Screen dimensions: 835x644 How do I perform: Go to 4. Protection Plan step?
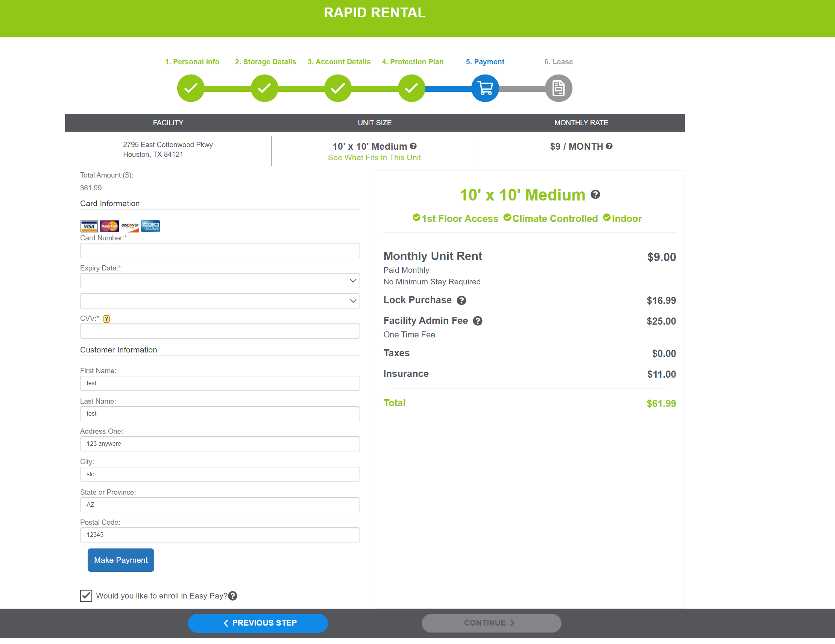pos(413,62)
